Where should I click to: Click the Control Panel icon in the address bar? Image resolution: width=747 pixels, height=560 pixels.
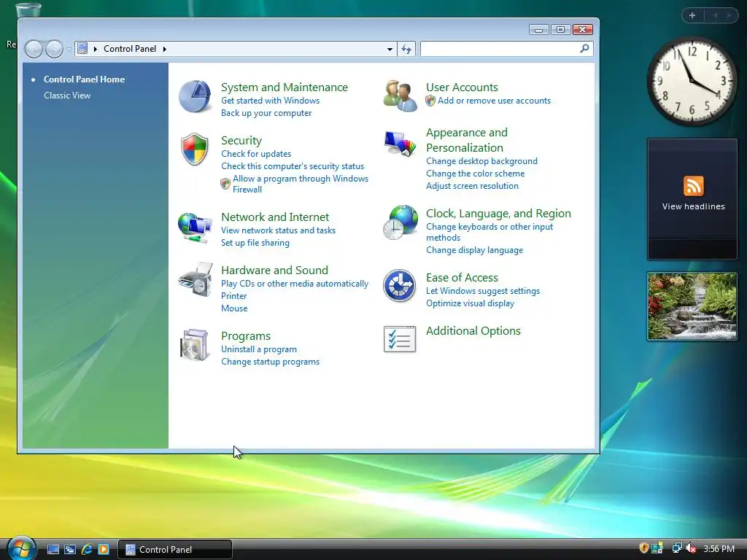82,49
